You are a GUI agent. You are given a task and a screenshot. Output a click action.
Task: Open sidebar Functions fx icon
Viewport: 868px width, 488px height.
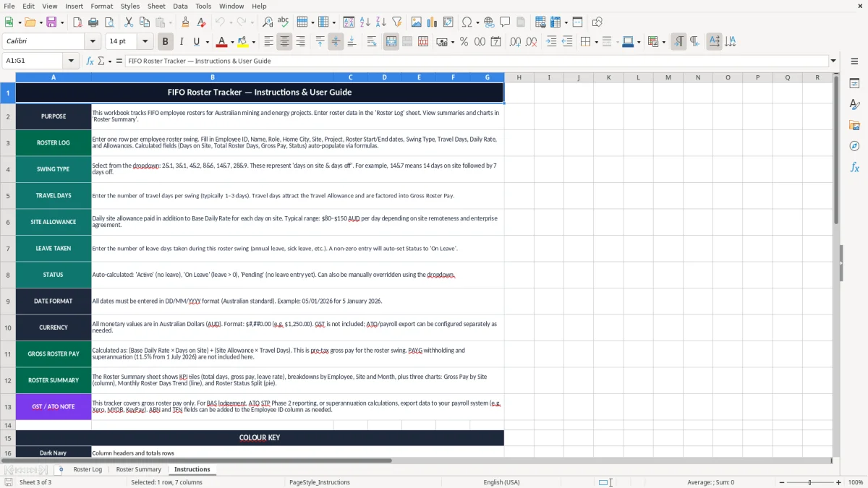[854, 168]
